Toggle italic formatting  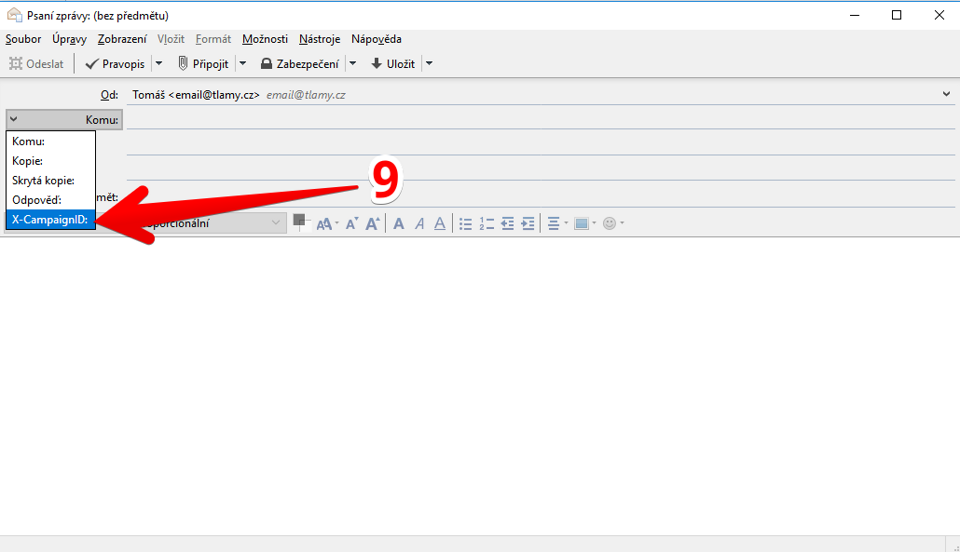[419, 224]
